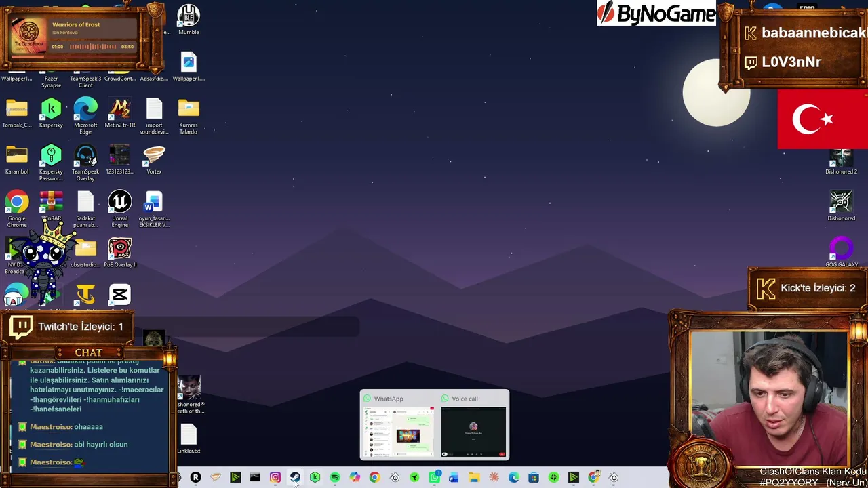The width and height of the screenshot is (868, 488).
Task: Launch Kaspersky Password Manager desktop shortcut
Action: [x=51, y=163]
